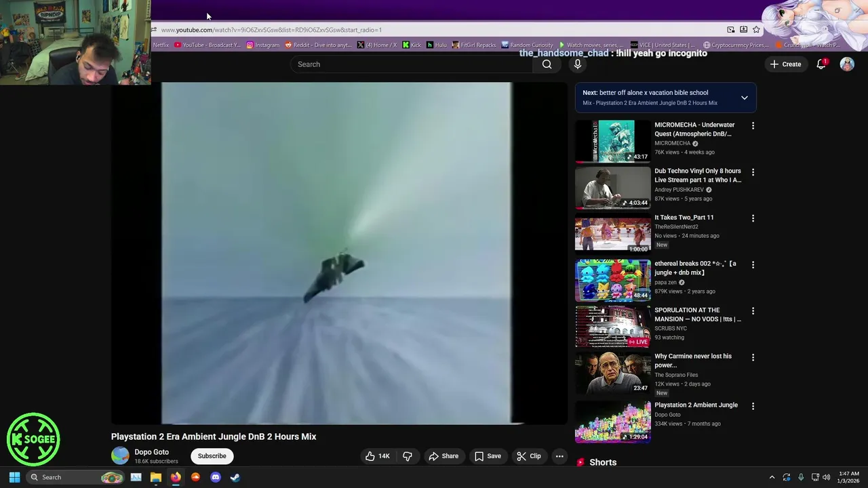Click microphone icon in system tray
868x488 pixels.
[x=801, y=477]
